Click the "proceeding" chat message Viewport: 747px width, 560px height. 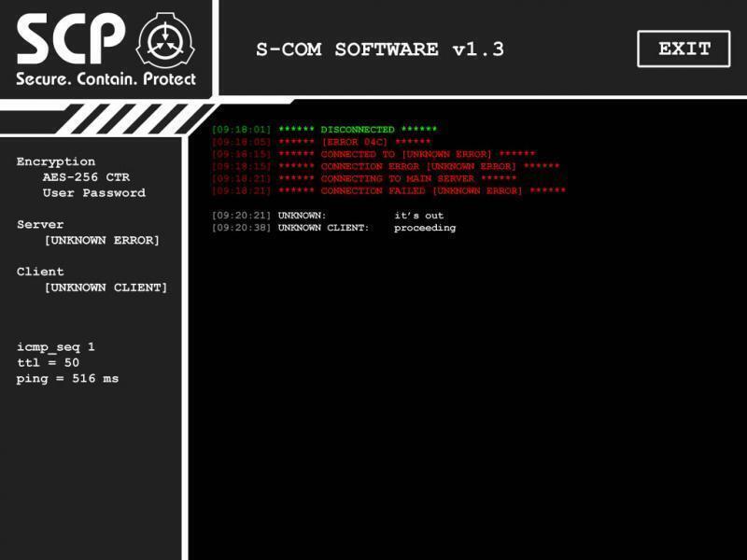tap(425, 228)
